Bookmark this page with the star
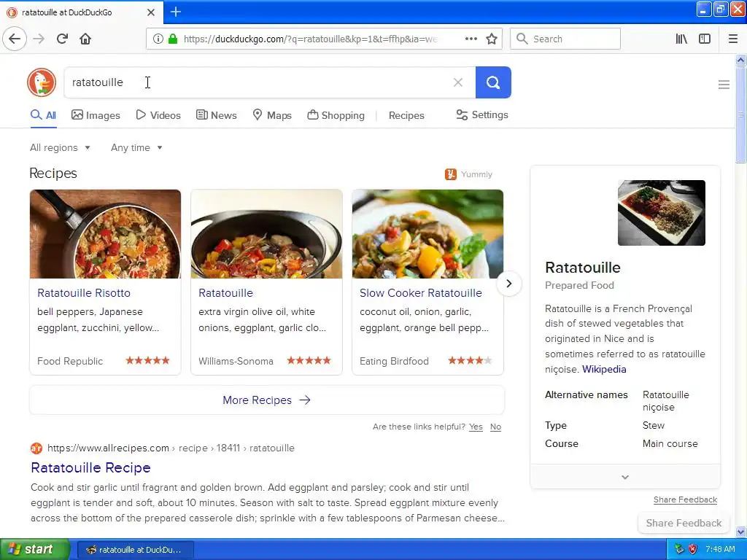Screen dimensions: 747x560 pyautogui.click(x=492, y=39)
